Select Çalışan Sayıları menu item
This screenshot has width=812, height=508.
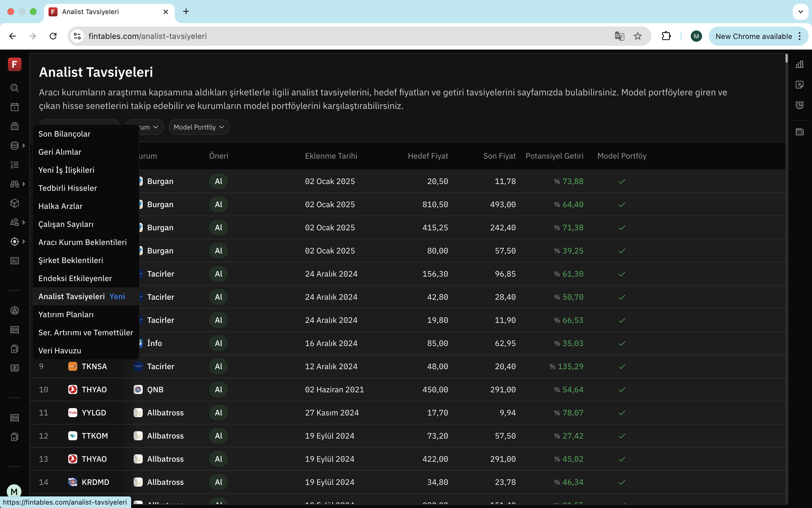[x=86, y=224]
